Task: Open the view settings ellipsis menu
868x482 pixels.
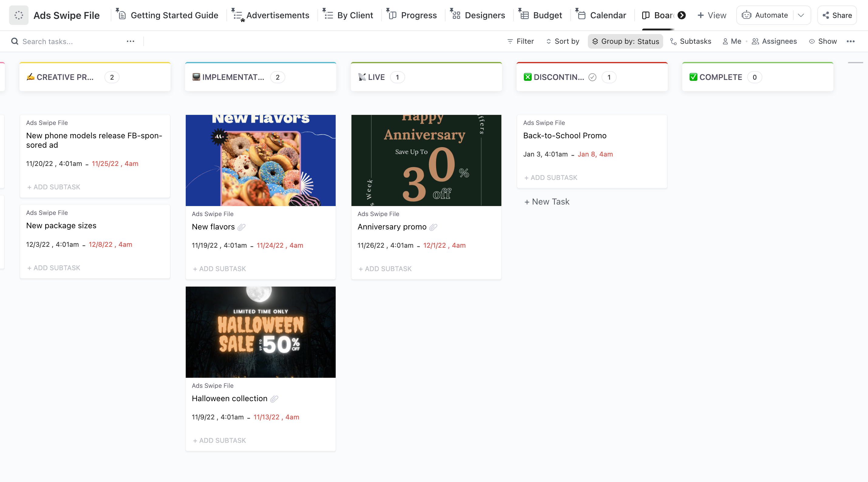Action: pyautogui.click(x=850, y=41)
